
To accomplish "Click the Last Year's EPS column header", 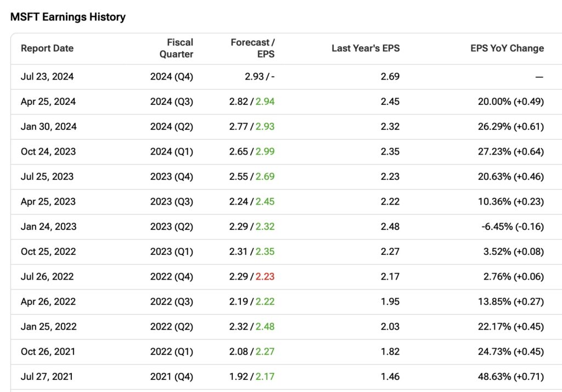I will tap(366, 48).
